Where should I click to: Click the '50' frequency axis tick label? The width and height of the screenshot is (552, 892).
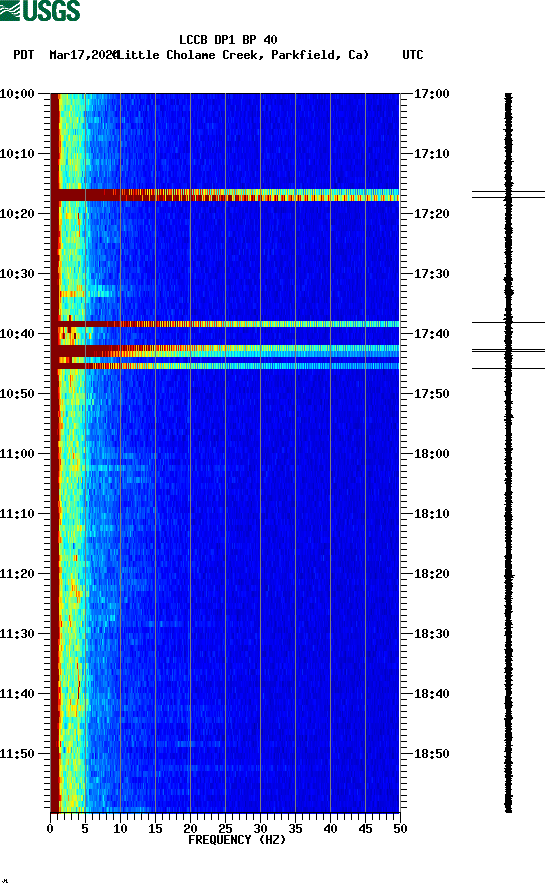tap(400, 829)
